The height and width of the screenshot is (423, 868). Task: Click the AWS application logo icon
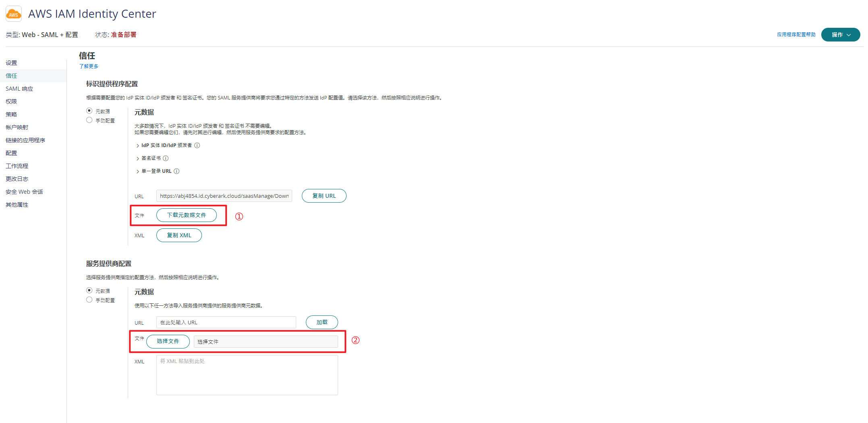pos(14,14)
